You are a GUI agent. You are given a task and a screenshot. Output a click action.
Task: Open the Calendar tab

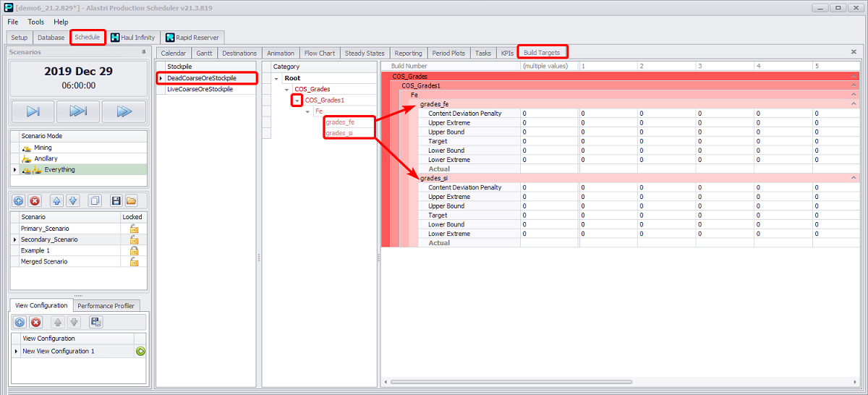point(174,53)
